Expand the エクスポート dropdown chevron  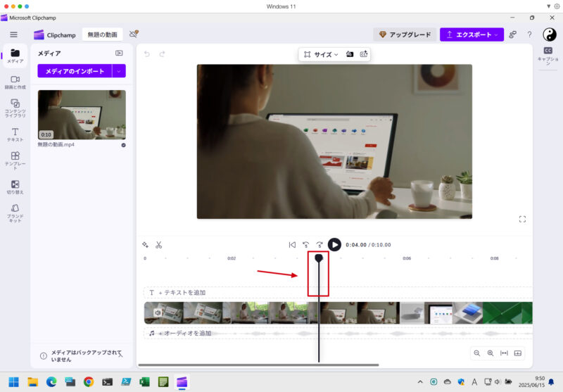point(497,34)
